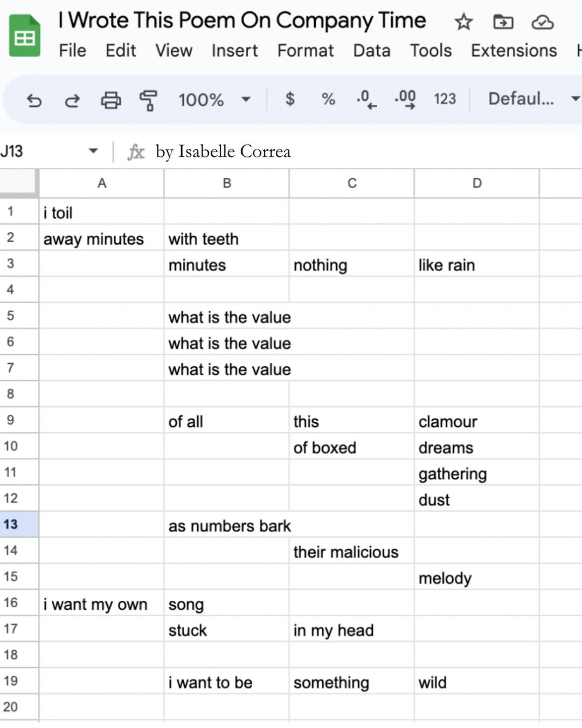Select 'what is the value' in row 5

point(227,317)
